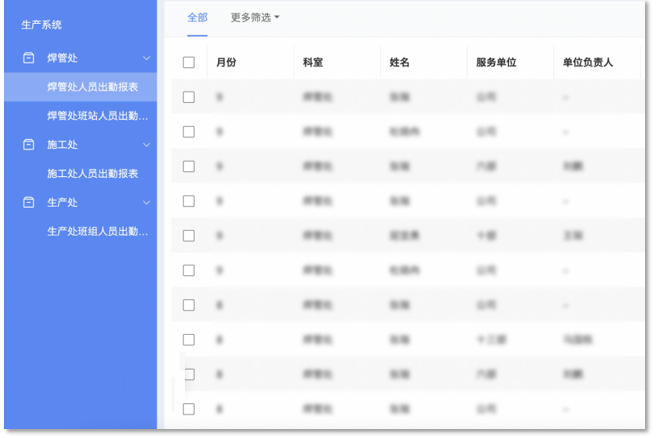The width and height of the screenshot is (656, 438).
Task: Check the first data row checkbox
Action: 189,97
